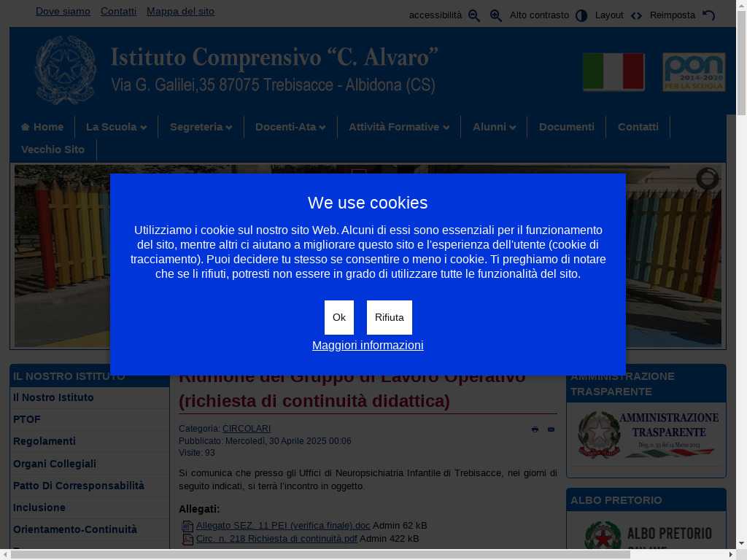Open the Documenti menu item
The height and width of the screenshot is (560, 747).
566,127
